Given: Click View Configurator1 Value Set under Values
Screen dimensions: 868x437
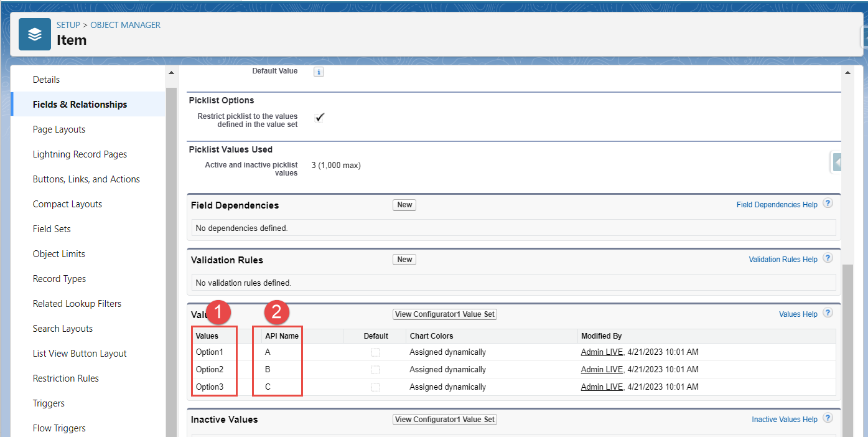Looking at the screenshot, I should click(x=445, y=314).
